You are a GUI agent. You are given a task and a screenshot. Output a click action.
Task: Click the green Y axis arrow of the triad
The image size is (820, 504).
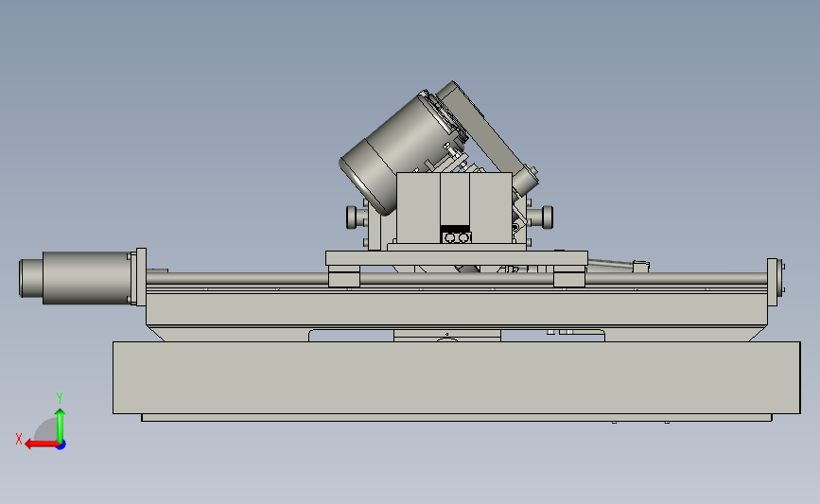(61, 426)
